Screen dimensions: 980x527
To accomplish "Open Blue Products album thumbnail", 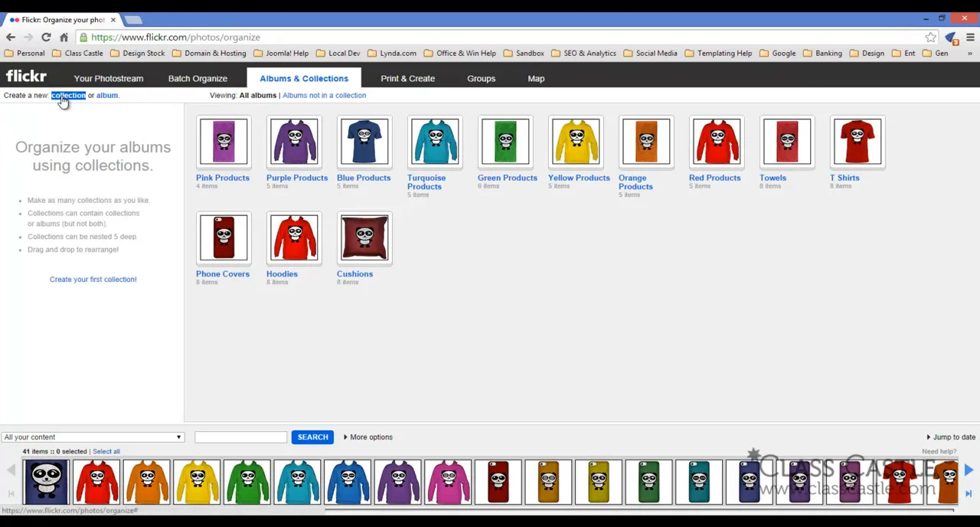I will (x=364, y=142).
